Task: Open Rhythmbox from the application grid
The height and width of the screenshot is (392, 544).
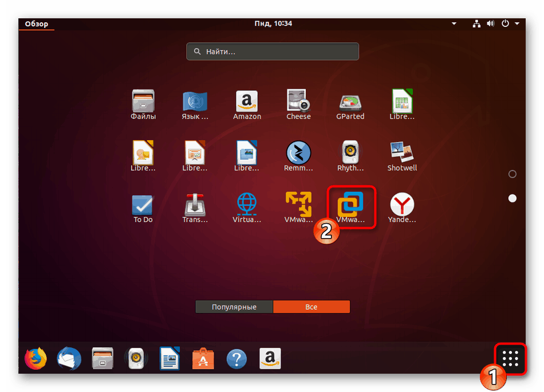Action: [350, 156]
